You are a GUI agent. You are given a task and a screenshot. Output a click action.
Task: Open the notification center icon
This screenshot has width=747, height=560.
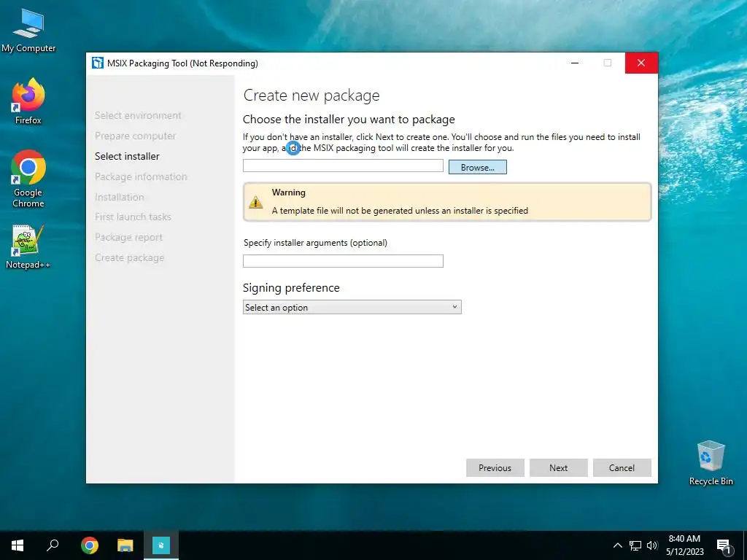click(724, 545)
